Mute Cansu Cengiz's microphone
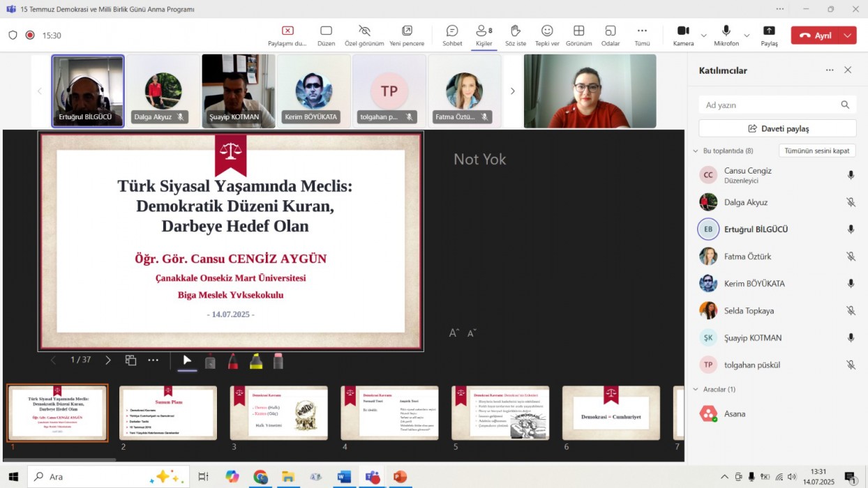 tap(851, 175)
